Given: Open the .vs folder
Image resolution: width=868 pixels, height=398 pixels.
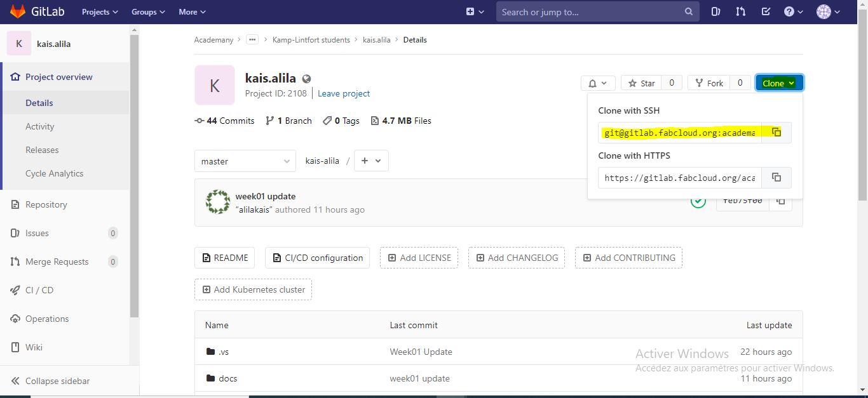Looking at the screenshot, I should (223, 352).
